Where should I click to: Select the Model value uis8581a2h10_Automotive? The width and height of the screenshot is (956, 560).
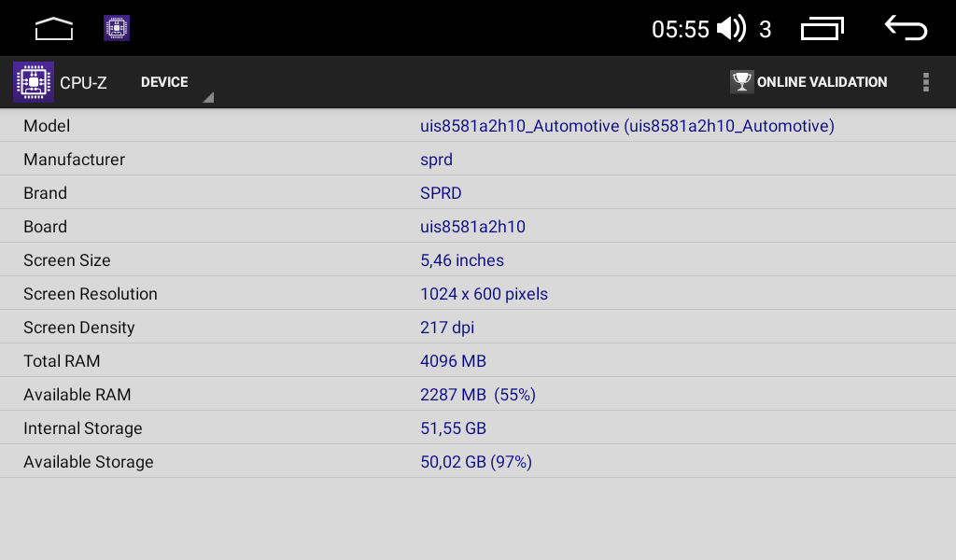(x=627, y=126)
